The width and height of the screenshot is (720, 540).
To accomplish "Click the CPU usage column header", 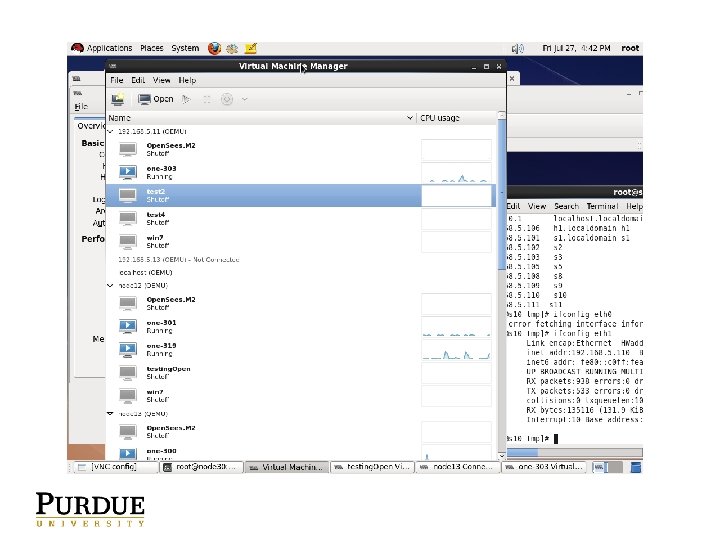I will pyautogui.click(x=457, y=118).
